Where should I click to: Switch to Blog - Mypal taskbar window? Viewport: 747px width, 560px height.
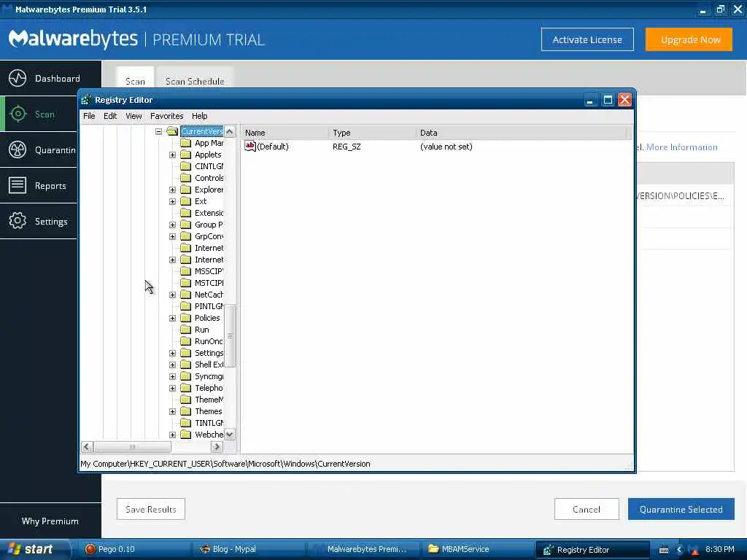tap(250, 549)
